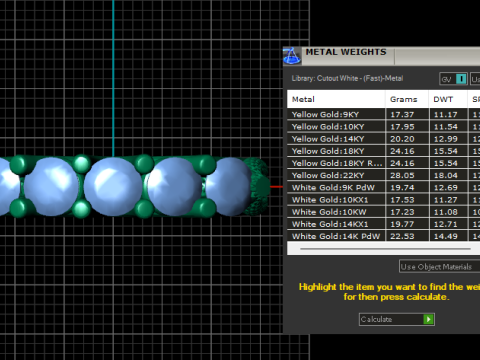Toggle the GV switch
The width and height of the screenshot is (480, 360).
[x=453, y=79]
